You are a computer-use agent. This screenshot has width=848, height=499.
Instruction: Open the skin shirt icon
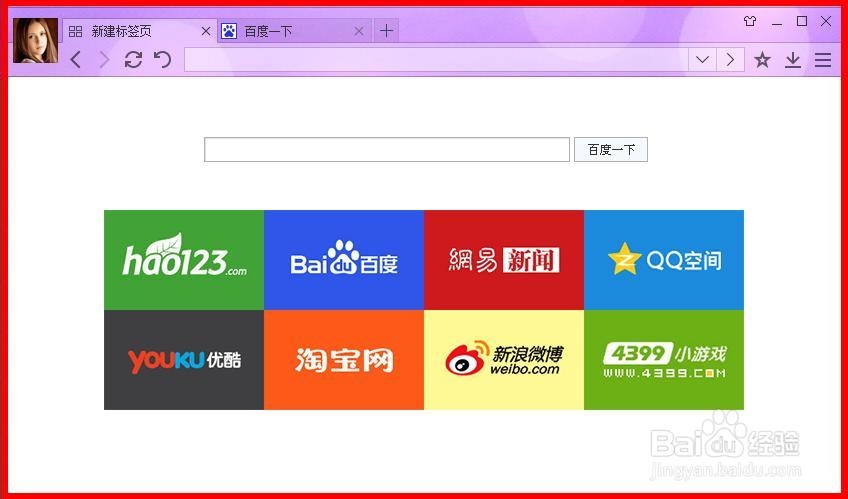coord(750,21)
